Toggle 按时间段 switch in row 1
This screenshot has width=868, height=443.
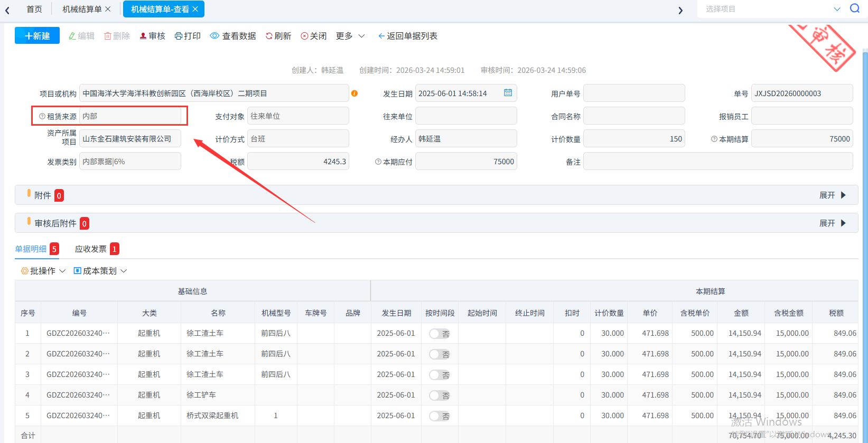pos(440,334)
